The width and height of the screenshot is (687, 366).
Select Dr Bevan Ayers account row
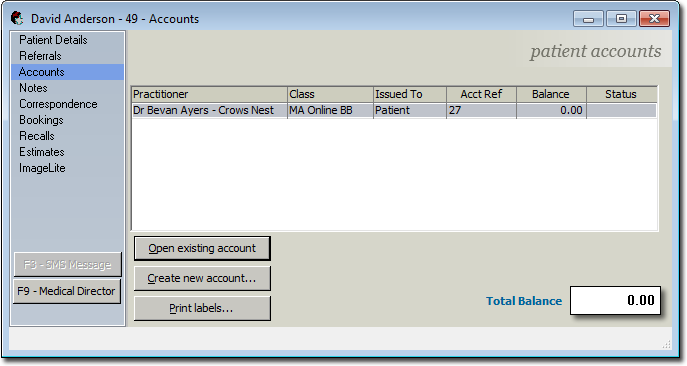click(x=394, y=110)
